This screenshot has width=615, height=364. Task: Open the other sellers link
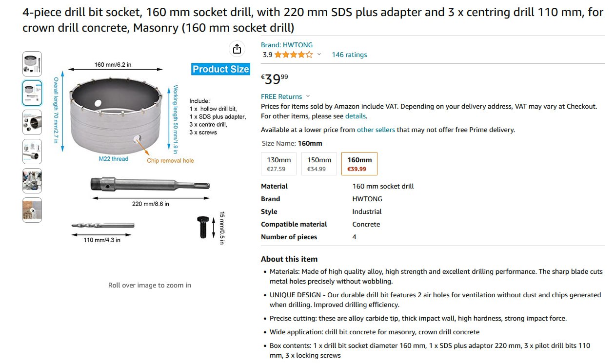[x=376, y=130]
